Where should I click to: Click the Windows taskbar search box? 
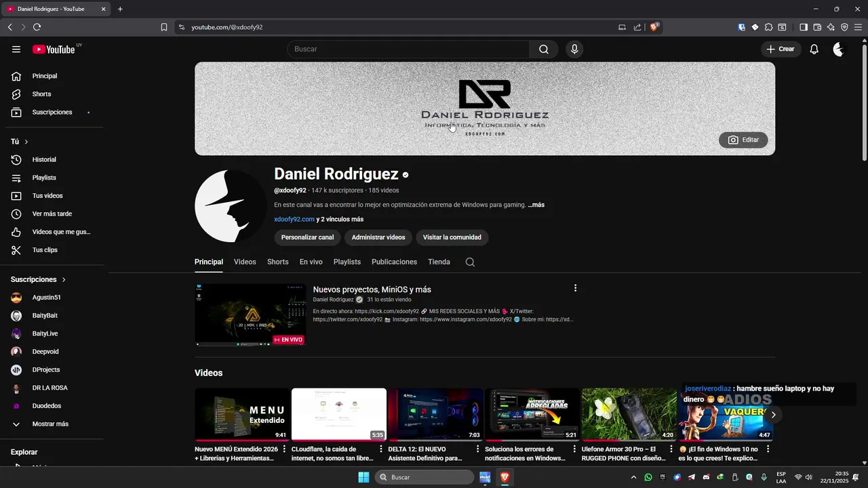point(424,477)
